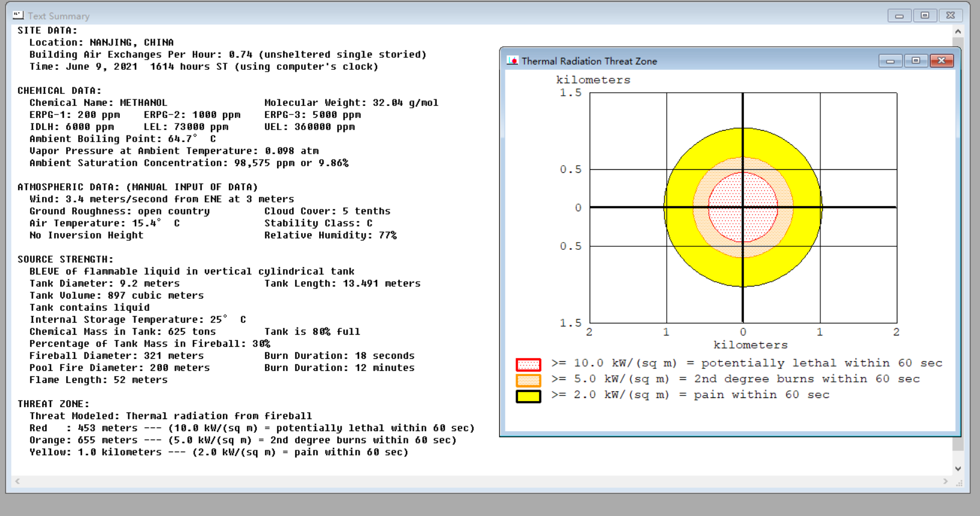Click the 'CHEMICAL DATA:' heading
Screen dimensions: 980x516
pos(59,91)
